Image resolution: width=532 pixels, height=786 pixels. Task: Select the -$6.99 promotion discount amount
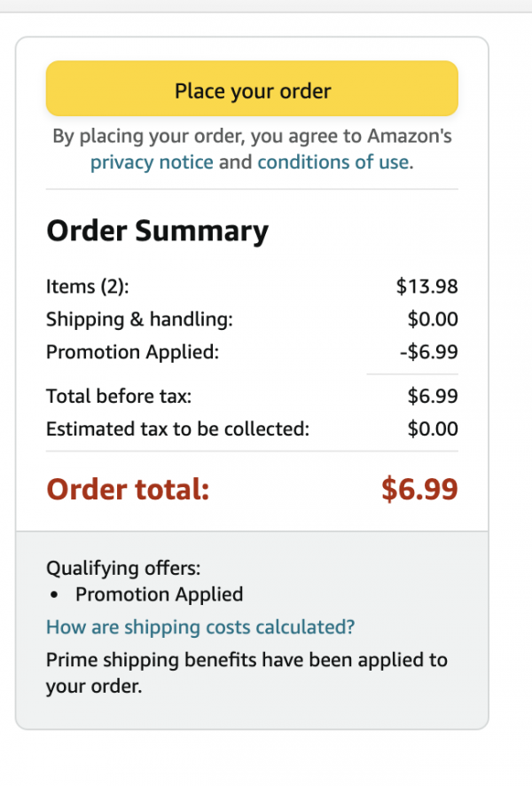429,352
